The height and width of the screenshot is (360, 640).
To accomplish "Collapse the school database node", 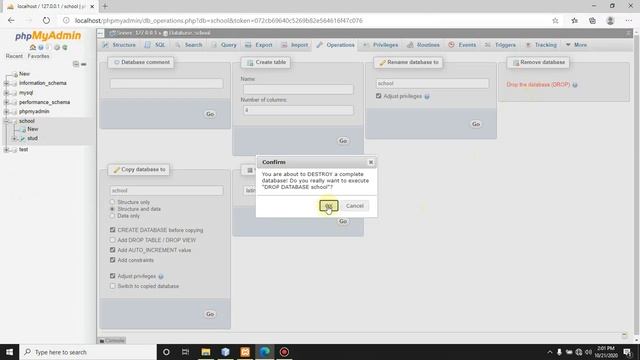I will [x=6, y=121].
